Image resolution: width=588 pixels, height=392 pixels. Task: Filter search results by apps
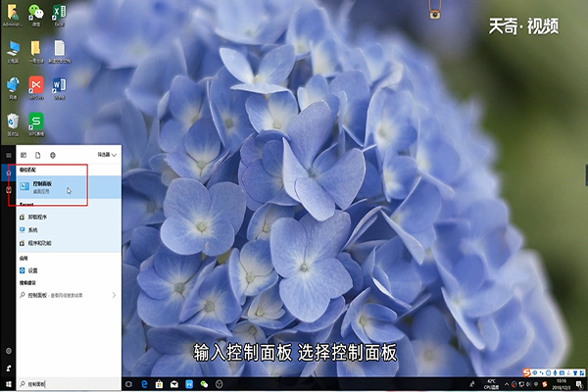tap(24, 155)
